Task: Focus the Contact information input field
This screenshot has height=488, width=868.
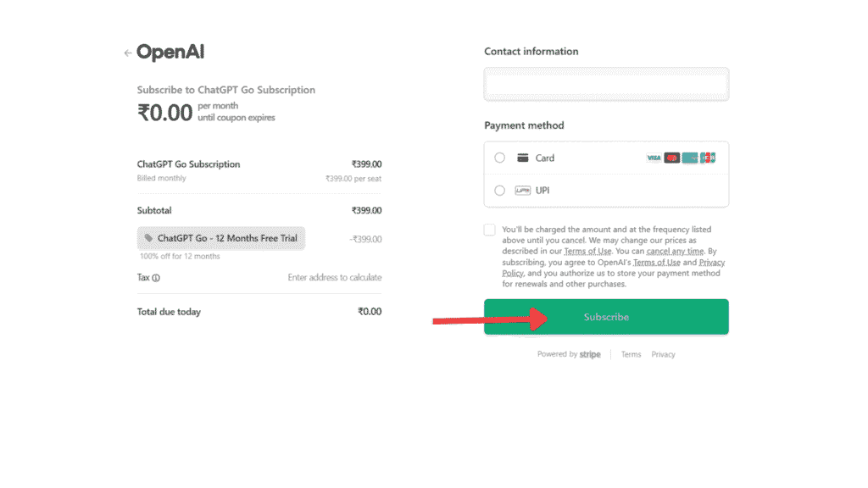Action: tap(606, 85)
